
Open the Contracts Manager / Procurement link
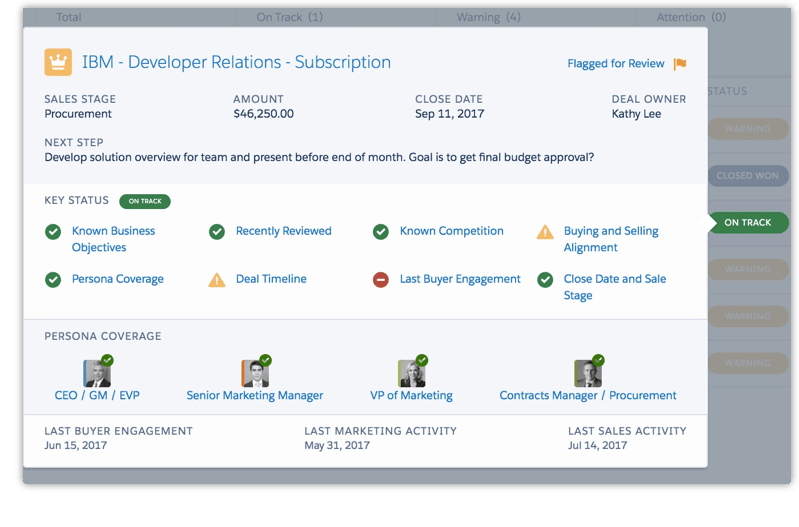[588, 396]
